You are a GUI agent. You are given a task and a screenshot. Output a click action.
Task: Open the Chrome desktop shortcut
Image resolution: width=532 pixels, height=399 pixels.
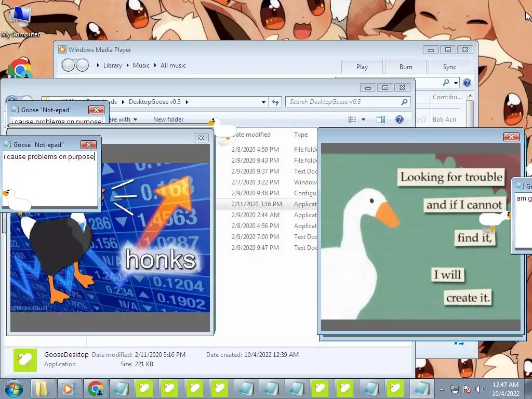(x=20, y=68)
